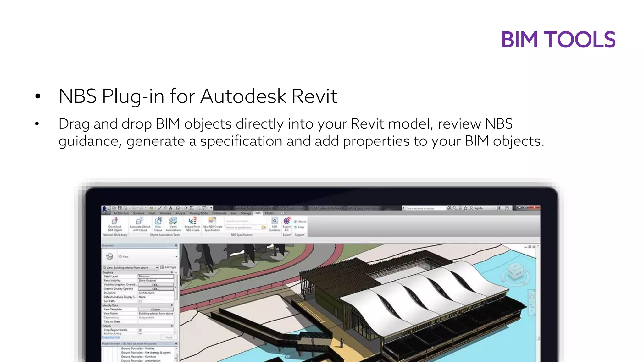Click Import From NBS Create icon
This screenshot has width=644, height=362.
point(192,221)
